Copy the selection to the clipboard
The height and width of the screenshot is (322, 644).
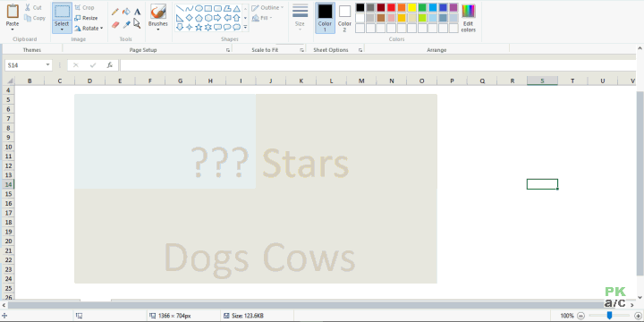[x=35, y=18]
